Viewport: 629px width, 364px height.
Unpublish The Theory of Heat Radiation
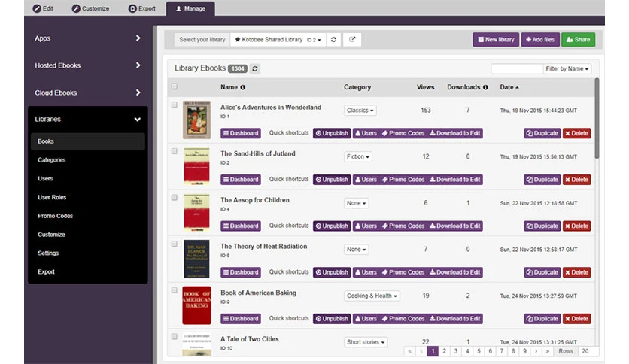click(332, 272)
